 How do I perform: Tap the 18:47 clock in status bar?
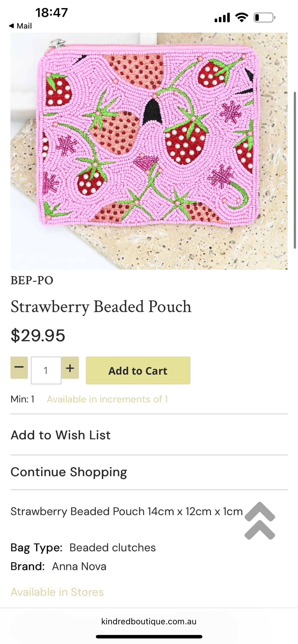point(52,13)
